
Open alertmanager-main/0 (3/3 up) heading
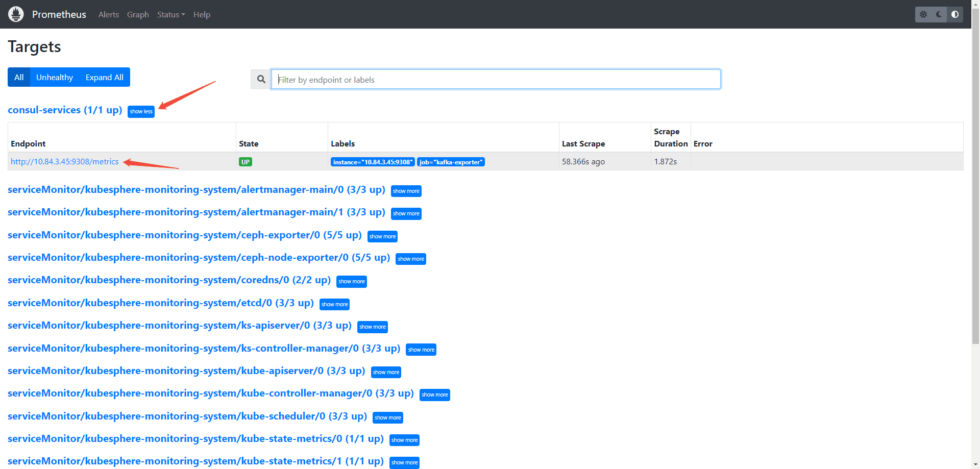click(197, 189)
